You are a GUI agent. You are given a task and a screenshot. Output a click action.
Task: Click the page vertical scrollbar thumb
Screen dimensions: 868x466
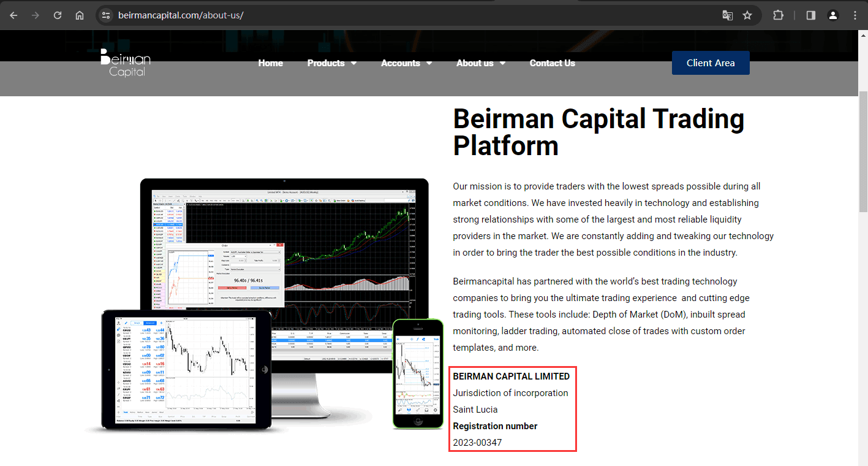(x=863, y=151)
